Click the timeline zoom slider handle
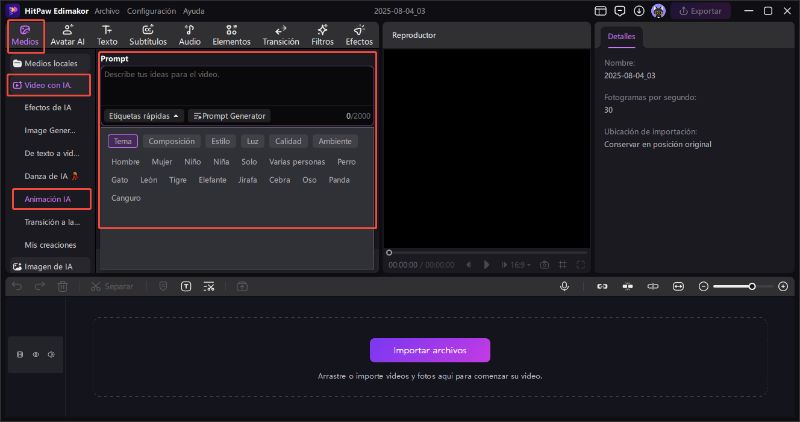This screenshot has height=422, width=800. (752, 286)
